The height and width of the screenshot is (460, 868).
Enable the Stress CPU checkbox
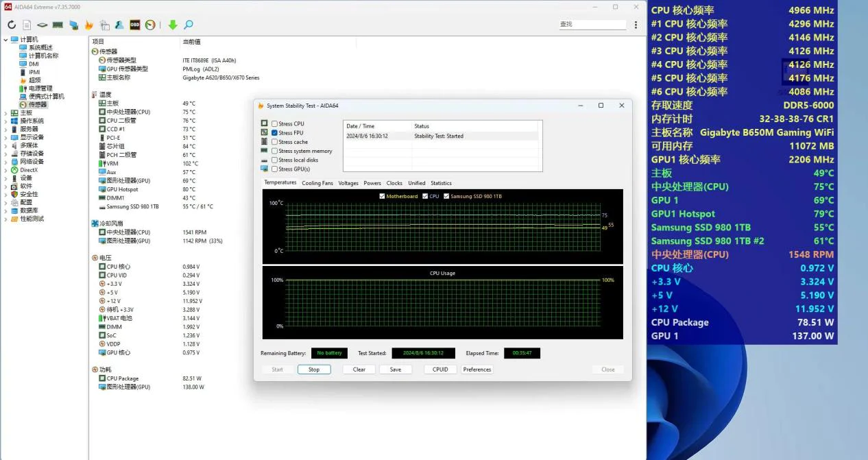point(275,124)
